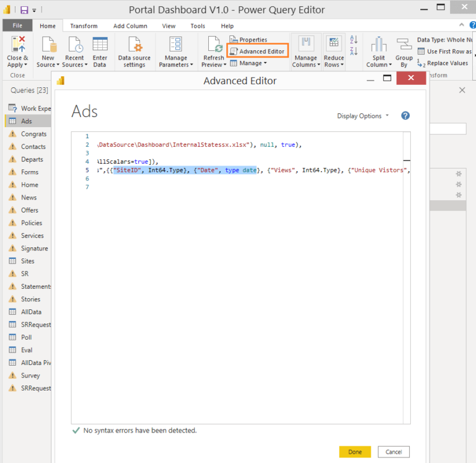Open the New Source icon

49,45
